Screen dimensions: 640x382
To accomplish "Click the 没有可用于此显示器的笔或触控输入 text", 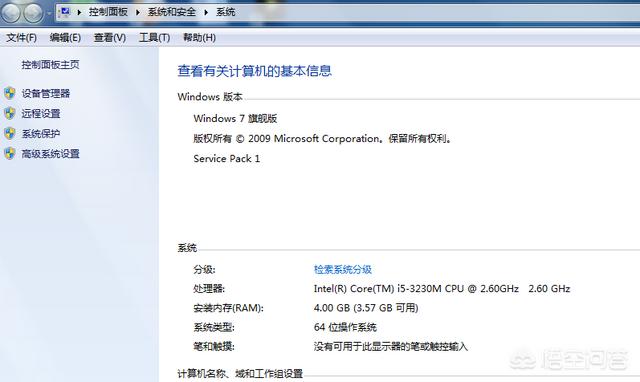I will pos(391,347).
